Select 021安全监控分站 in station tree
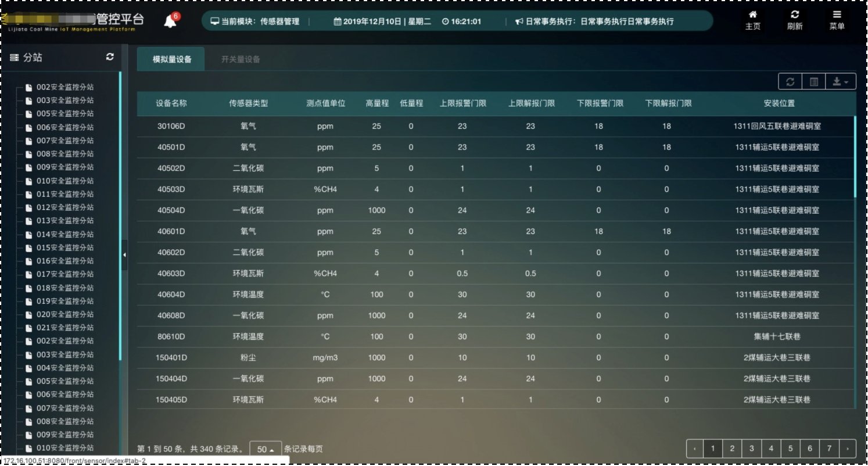Image resolution: width=868 pixels, height=466 pixels. (x=64, y=328)
